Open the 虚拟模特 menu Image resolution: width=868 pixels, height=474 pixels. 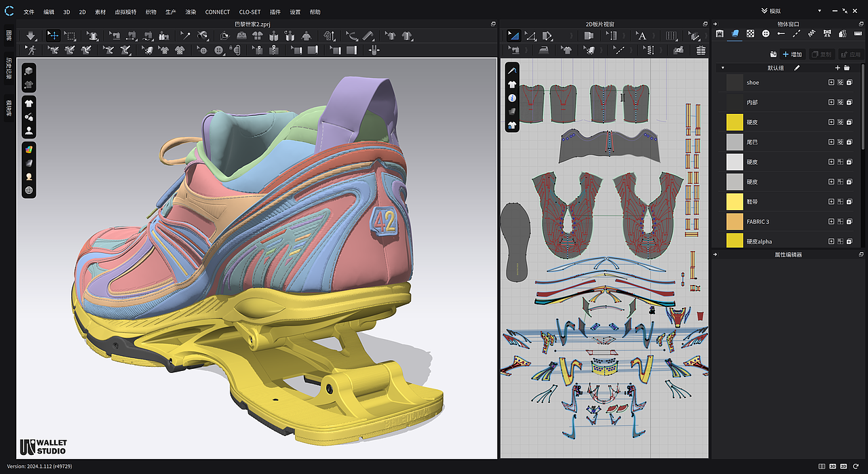click(x=125, y=12)
